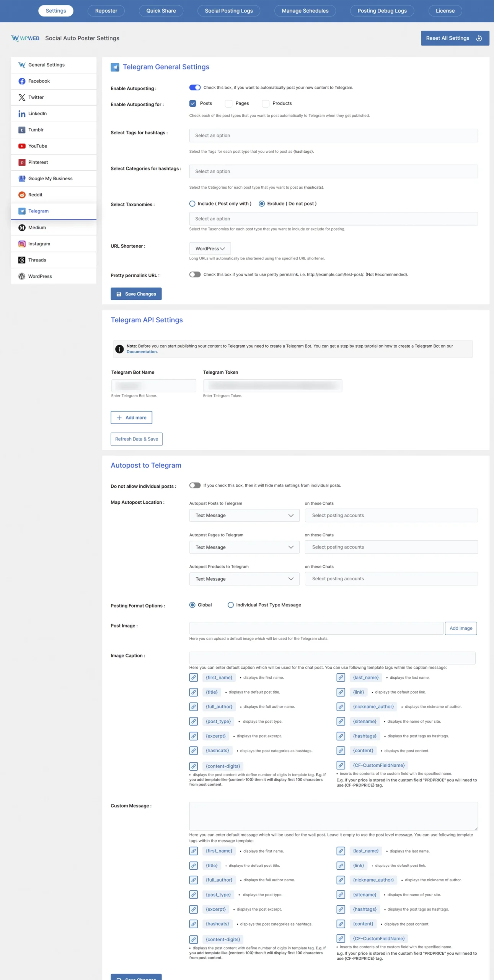
Task: Click the Add more button
Action: point(131,418)
